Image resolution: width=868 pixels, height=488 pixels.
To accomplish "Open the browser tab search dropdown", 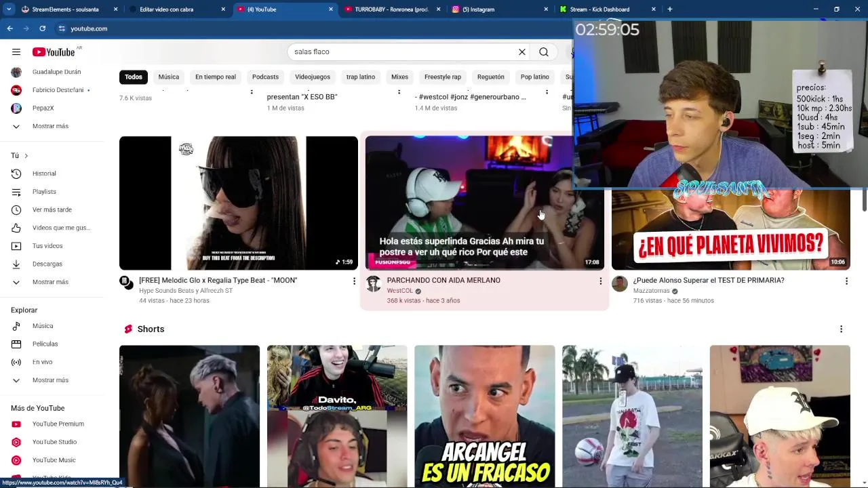I will coord(8,9).
